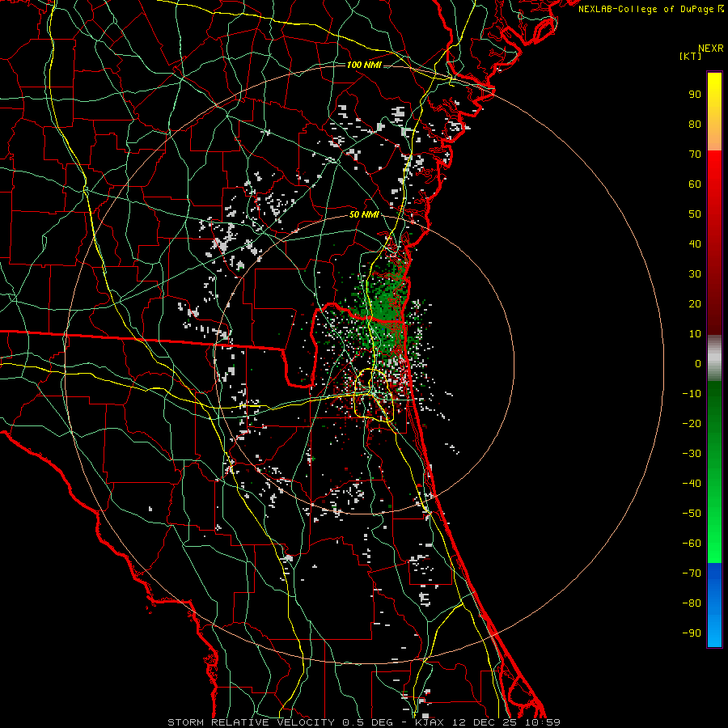This screenshot has height=728, width=728.
Task: Click the "-30" value on the velocity scale
Action: (692, 454)
